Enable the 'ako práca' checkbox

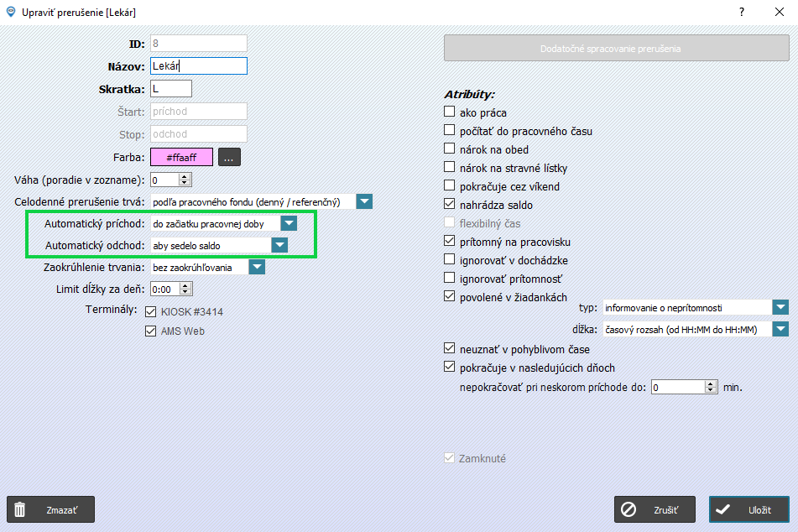coord(450,112)
